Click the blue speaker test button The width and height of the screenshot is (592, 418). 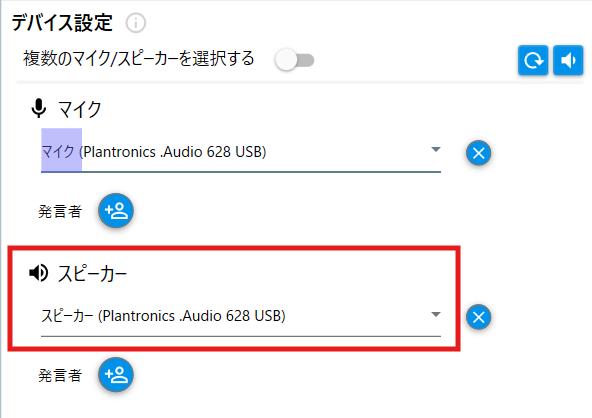coord(568,60)
